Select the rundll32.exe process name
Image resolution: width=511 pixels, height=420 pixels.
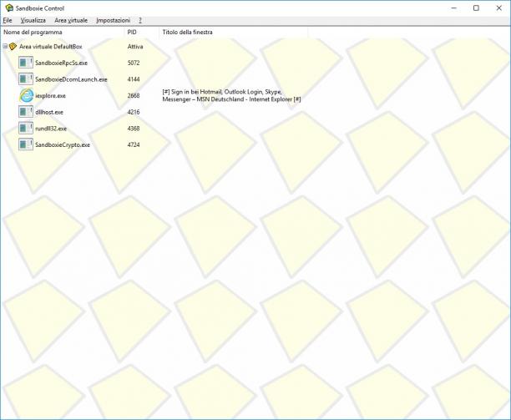coord(51,129)
